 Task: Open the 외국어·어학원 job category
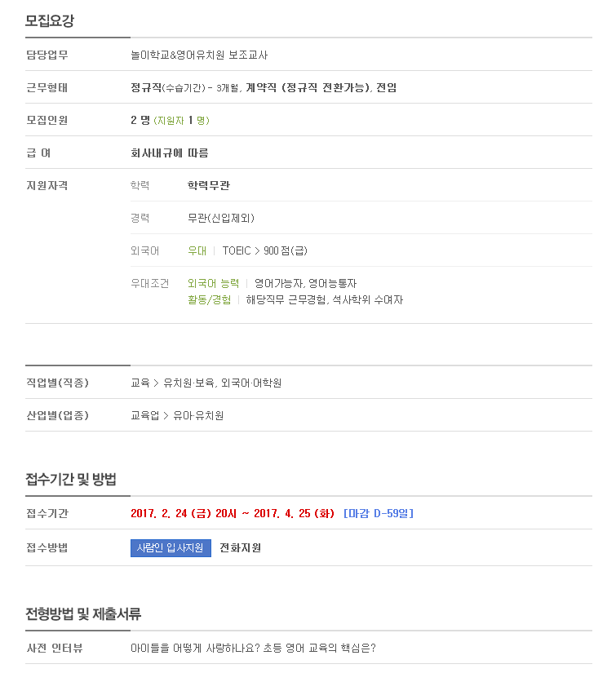click(251, 383)
